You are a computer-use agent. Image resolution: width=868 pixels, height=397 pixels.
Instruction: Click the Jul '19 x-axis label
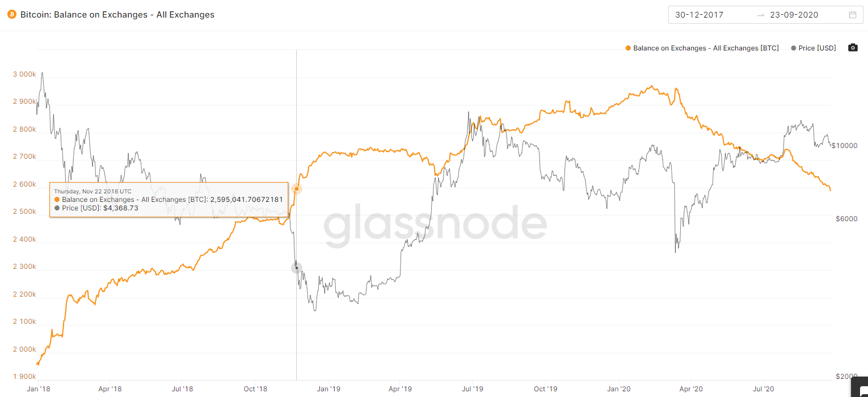[472, 389]
